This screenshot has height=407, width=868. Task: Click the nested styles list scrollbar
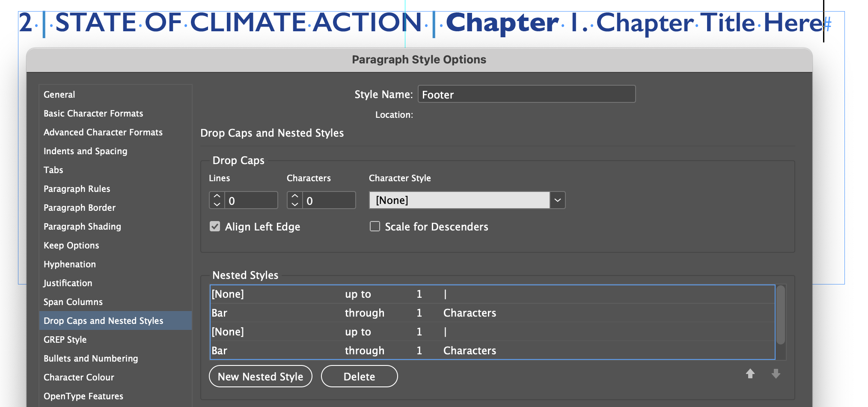point(781,315)
